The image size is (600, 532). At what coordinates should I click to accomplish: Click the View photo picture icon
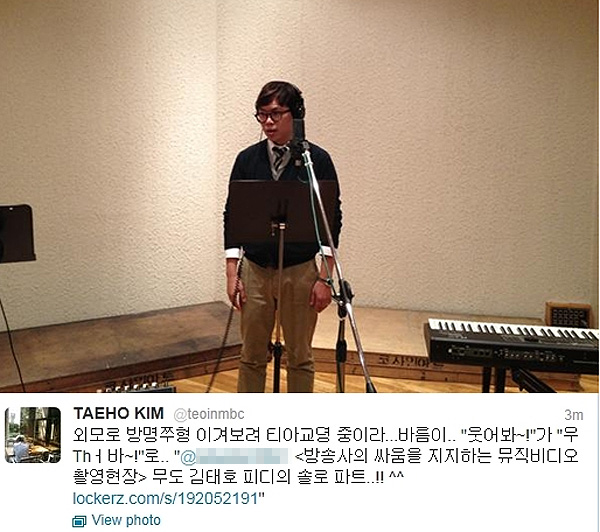[x=79, y=521]
